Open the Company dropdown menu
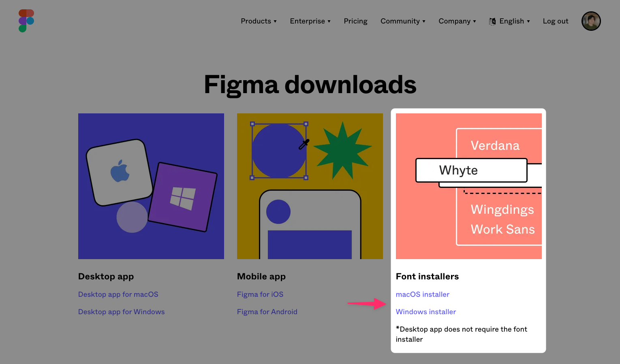 point(457,21)
